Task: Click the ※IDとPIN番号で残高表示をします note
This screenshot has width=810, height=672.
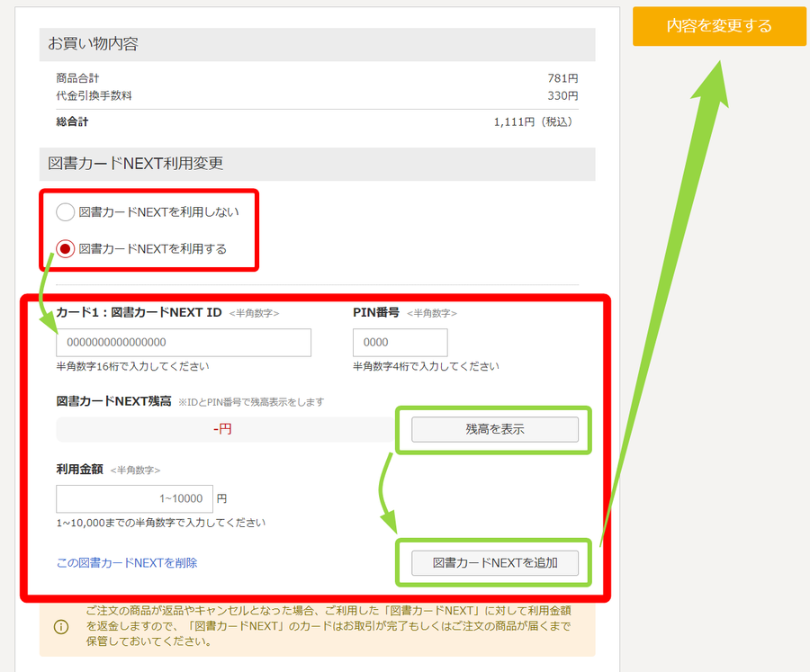Action: [x=252, y=402]
